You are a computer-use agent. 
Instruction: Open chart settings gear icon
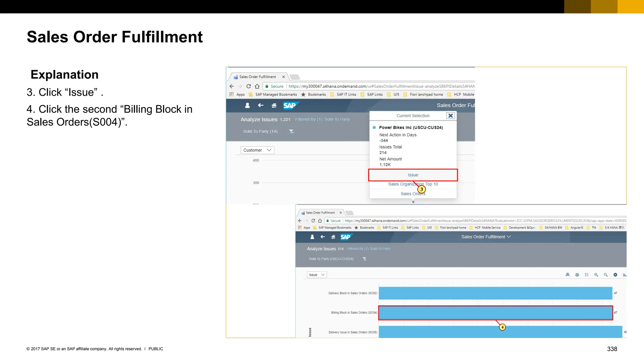click(615, 275)
